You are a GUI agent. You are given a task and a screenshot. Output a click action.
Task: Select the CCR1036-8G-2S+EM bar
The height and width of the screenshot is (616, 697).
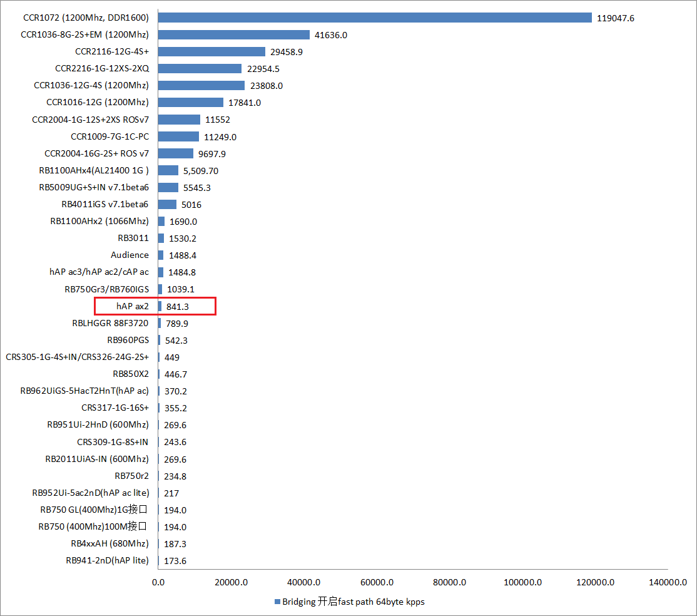(234, 34)
